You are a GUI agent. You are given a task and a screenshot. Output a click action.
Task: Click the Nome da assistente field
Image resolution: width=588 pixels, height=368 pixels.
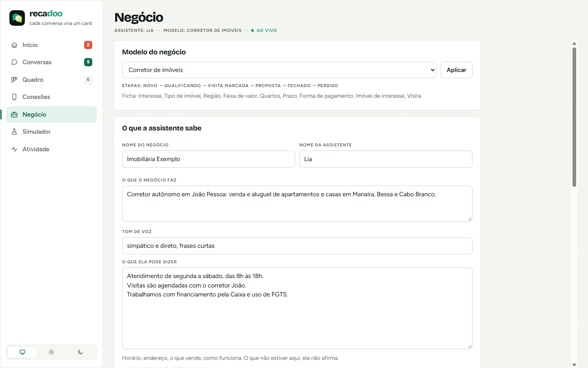[x=386, y=159]
